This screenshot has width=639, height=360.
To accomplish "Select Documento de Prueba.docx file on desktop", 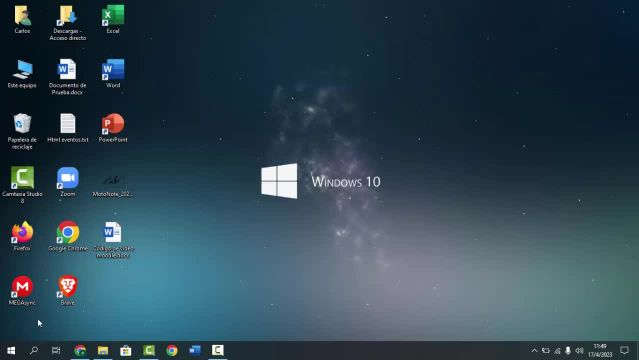I will coord(68,77).
